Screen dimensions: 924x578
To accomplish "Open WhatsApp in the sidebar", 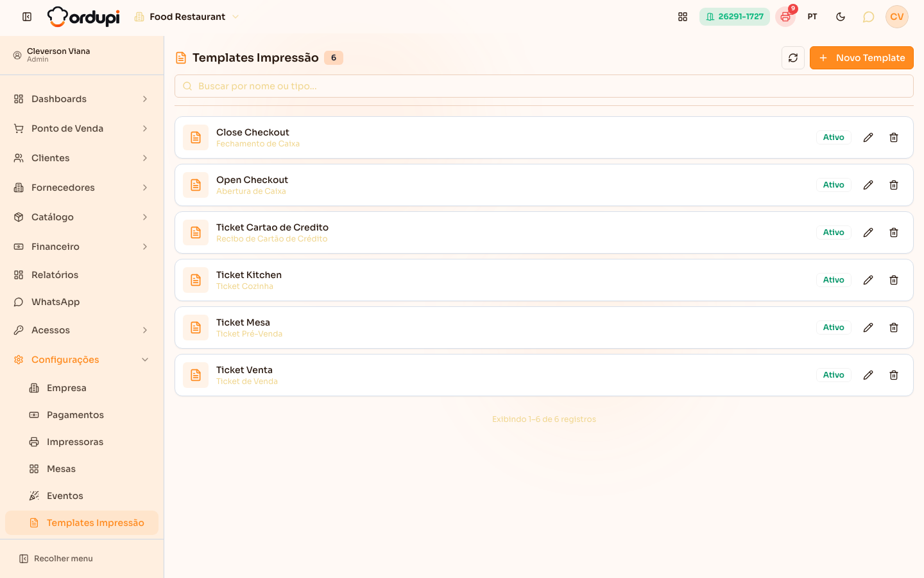I will 81,302.
